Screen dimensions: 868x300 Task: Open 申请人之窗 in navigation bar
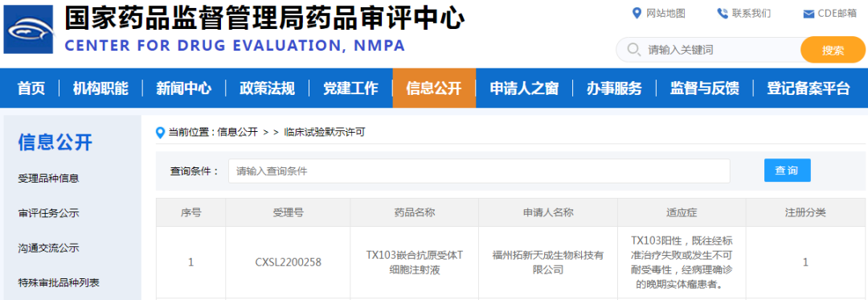[524, 88]
